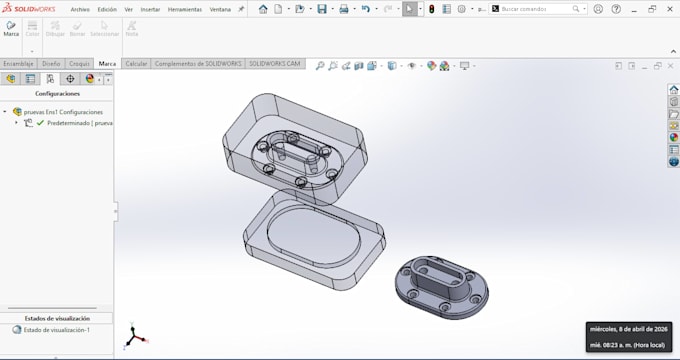Screen dimensions: 680x360
Task: Open the Color dropdown arrow in Marca ribbon
Action: pyautogui.click(x=32, y=51)
